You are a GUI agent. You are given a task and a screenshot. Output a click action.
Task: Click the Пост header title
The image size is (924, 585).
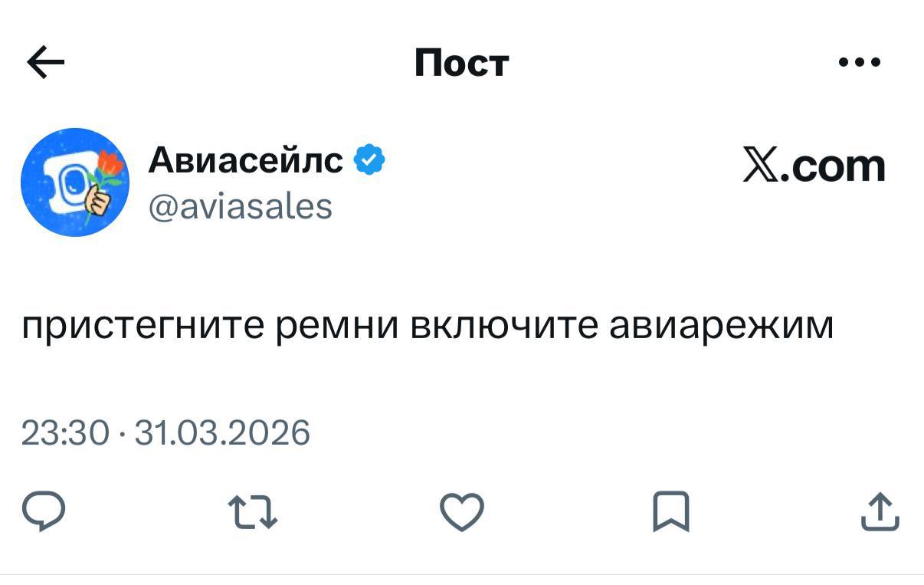[461, 63]
